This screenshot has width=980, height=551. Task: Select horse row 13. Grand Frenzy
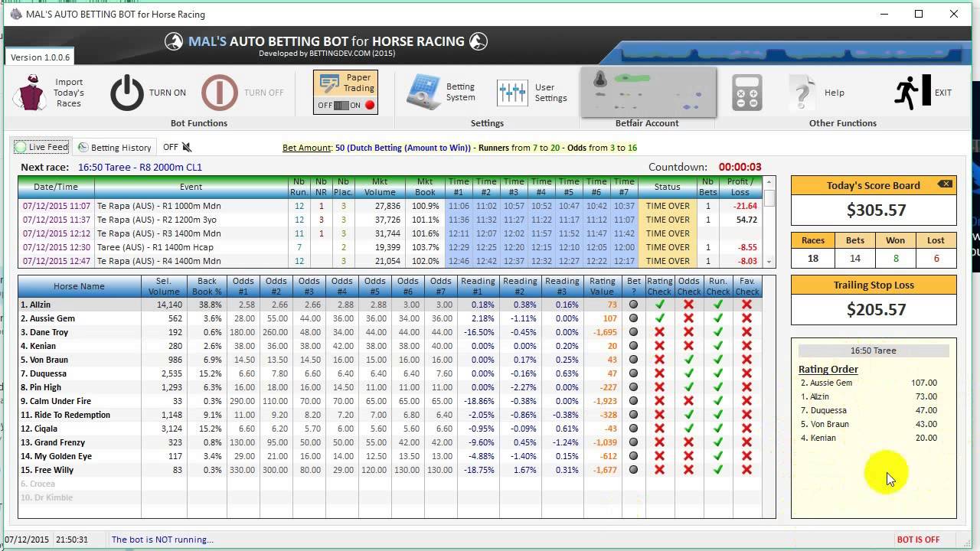click(390, 442)
